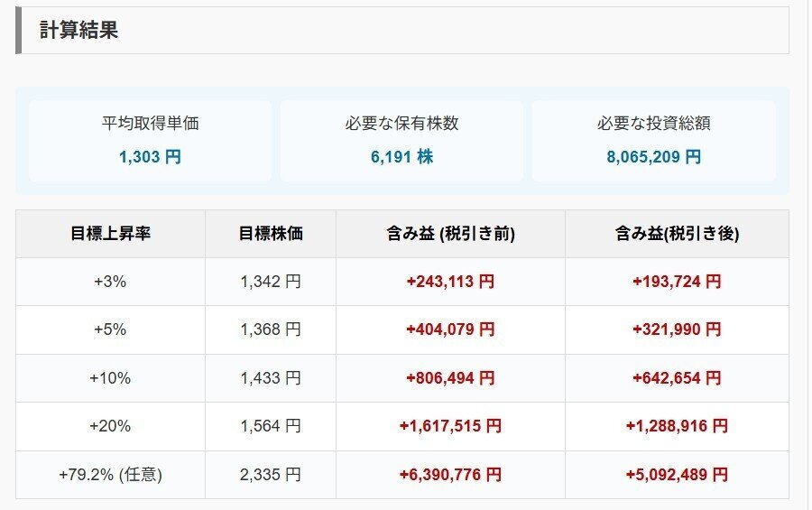Click the 1,433 円 target price cell
The width and height of the screenshot is (812, 510).
pyautogui.click(x=271, y=378)
